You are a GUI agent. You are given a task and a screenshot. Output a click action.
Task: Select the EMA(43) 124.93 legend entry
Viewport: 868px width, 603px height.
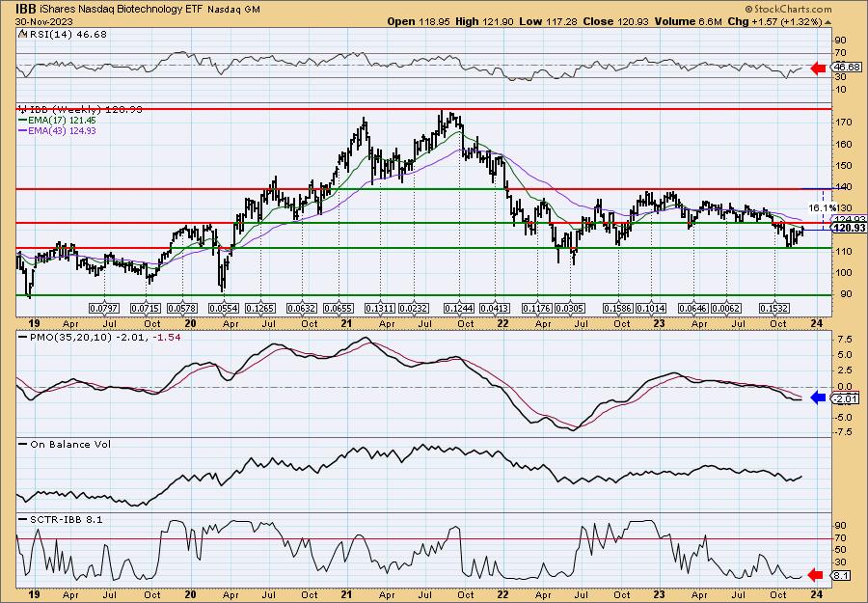pos(57,130)
